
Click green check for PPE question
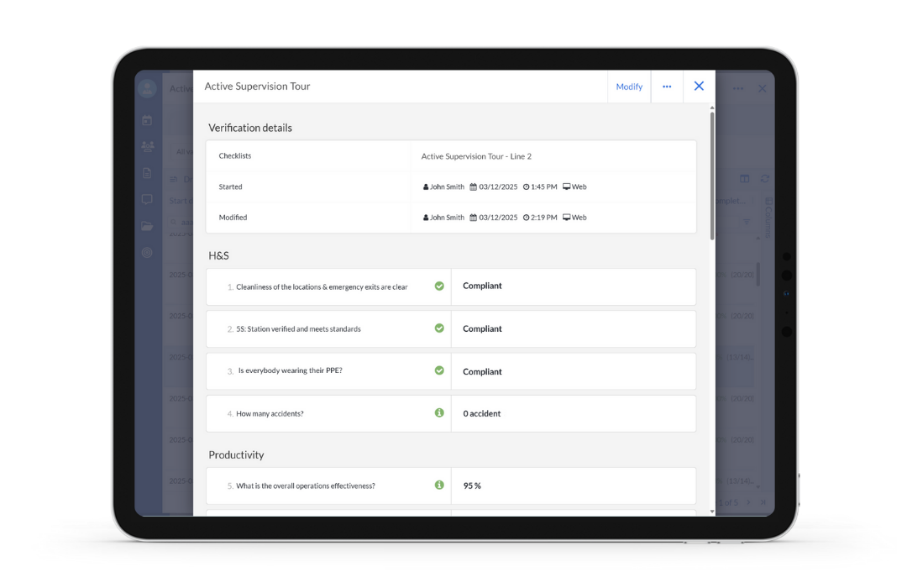[439, 370]
